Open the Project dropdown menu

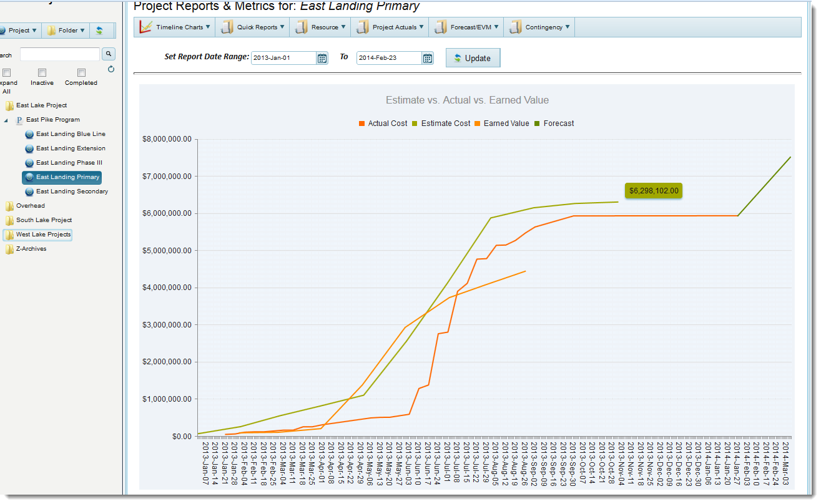[19, 30]
